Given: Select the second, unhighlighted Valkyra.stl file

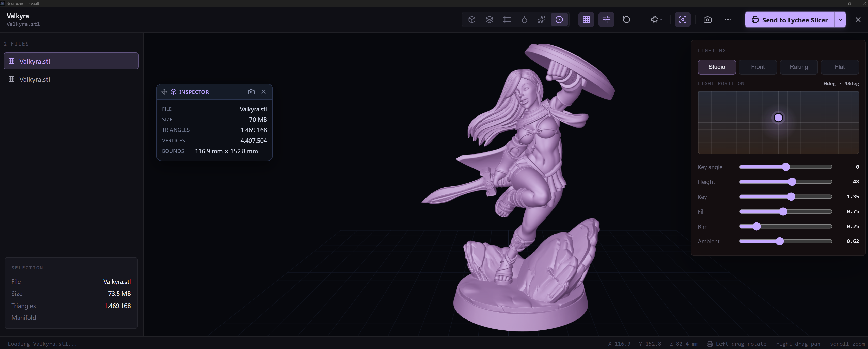Looking at the screenshot, I should click(x=71, y=79).
